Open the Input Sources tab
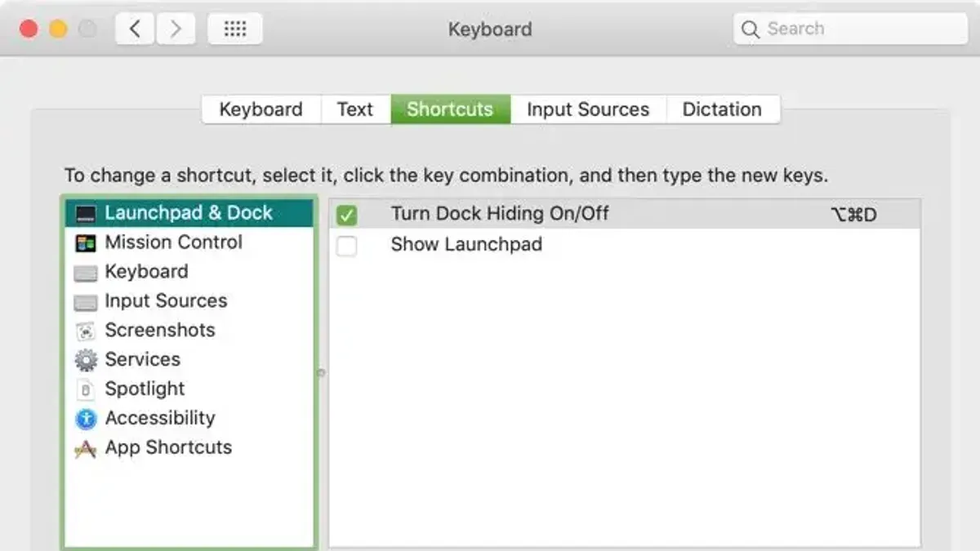The image size is (980, 551). tap(588, 109)
